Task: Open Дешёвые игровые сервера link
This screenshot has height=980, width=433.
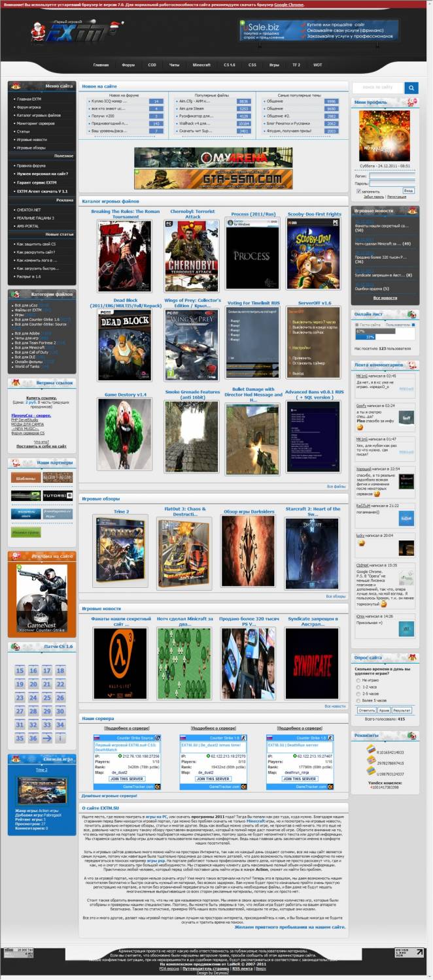Action: [x=109, y=796]
